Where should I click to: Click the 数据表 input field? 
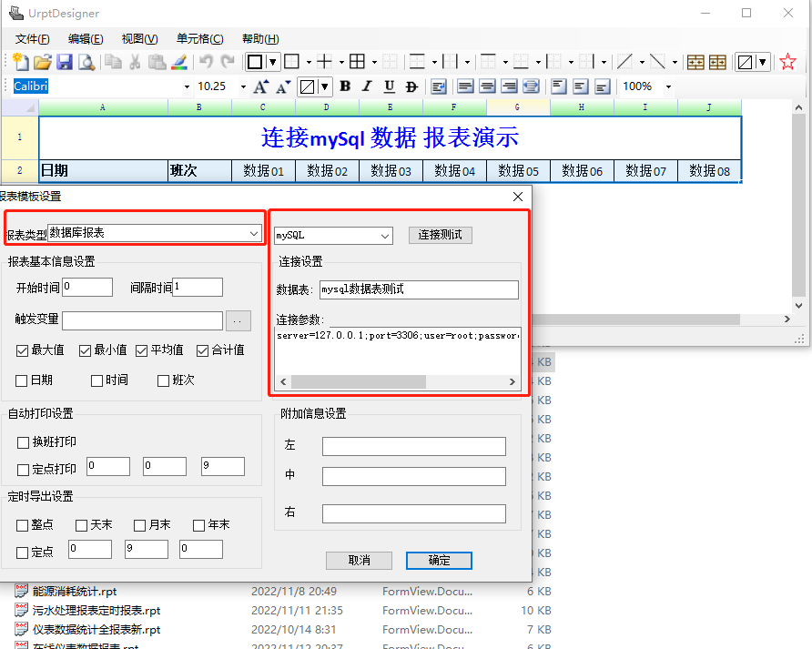pyautogui.click(x=418, y=289)
